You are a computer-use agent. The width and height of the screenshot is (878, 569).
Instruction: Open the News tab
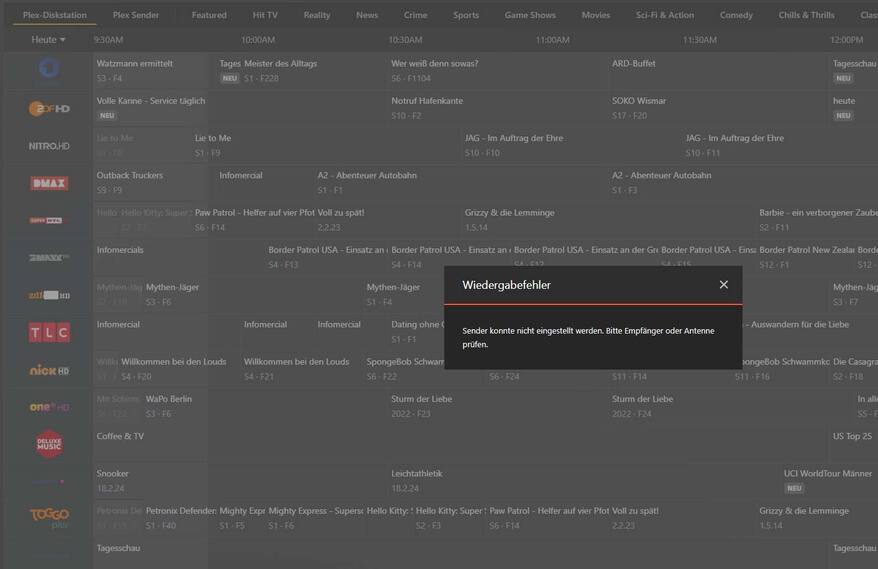(x=367, y=15)
